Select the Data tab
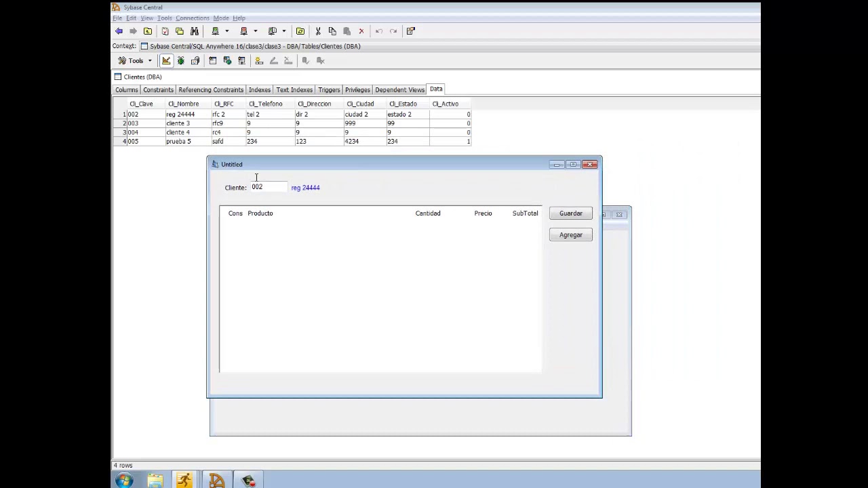868x488 pixels. point(436,89)
